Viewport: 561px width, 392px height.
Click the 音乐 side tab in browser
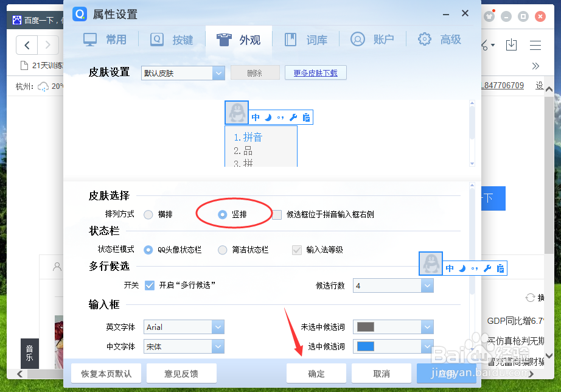30,353
